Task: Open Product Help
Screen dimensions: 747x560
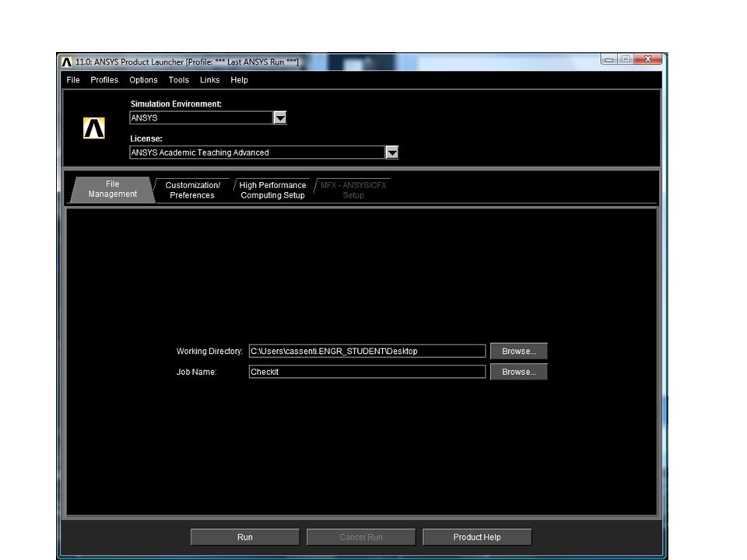Action: [x=477, y=537]
